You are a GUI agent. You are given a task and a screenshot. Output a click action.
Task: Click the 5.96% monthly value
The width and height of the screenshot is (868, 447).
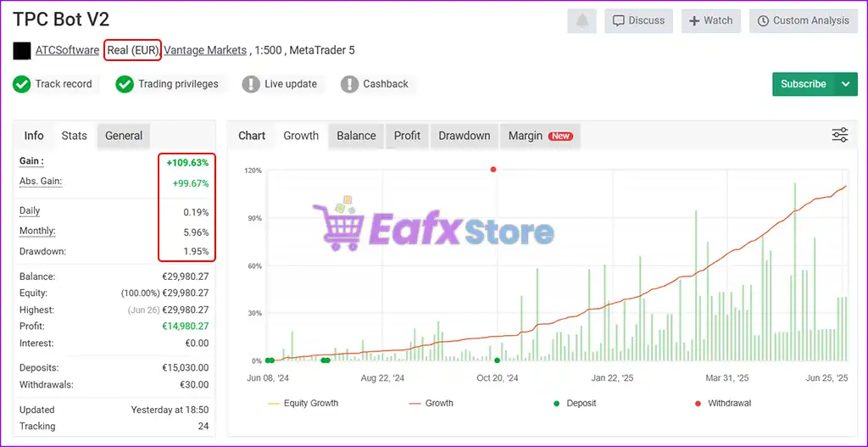coord(197,232)
